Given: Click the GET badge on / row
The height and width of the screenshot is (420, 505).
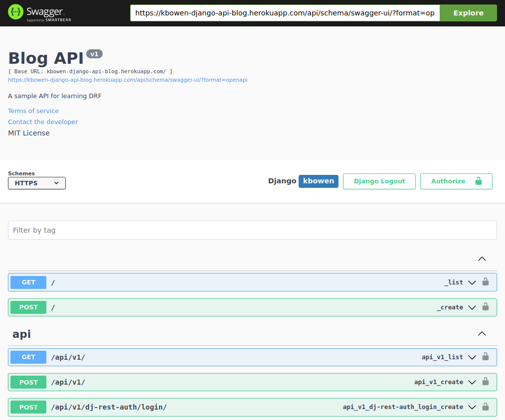Looking at the screenshot, I should pyautogui.click(x=28, y=282).
